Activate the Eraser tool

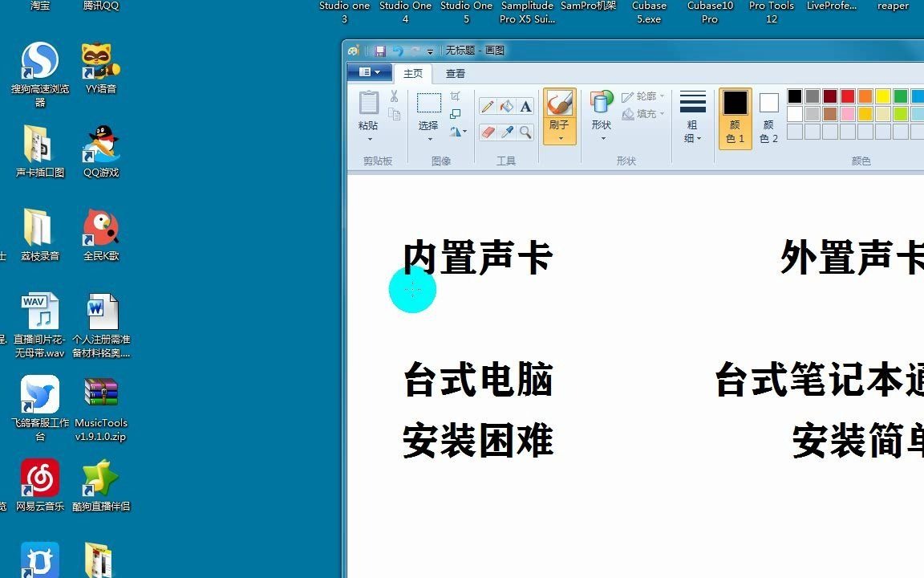(487, 132)
